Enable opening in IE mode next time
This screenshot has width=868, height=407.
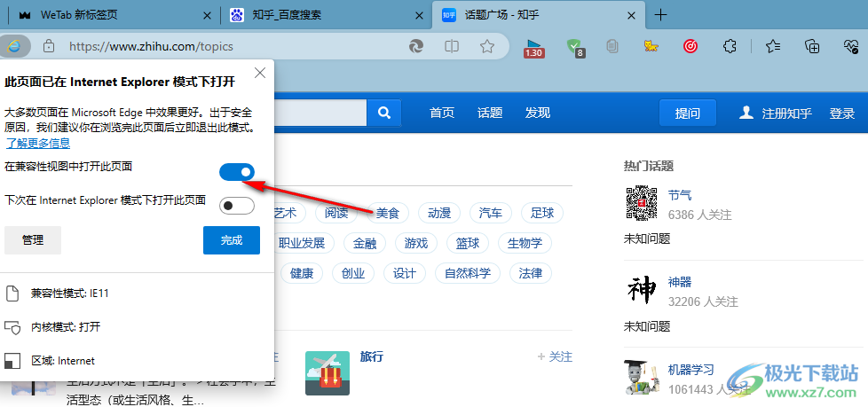[237, 206]
